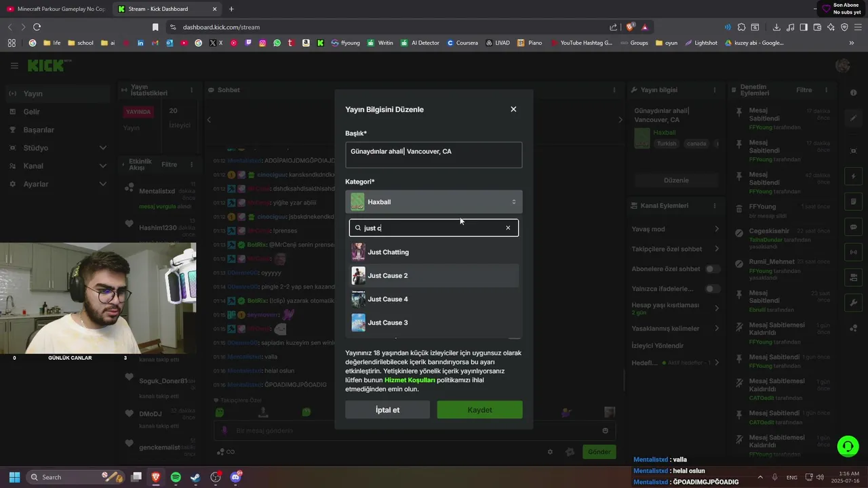
Task: Click Filtre in Etkinlik Akışı panel
Action: click(x=169, y=165)
